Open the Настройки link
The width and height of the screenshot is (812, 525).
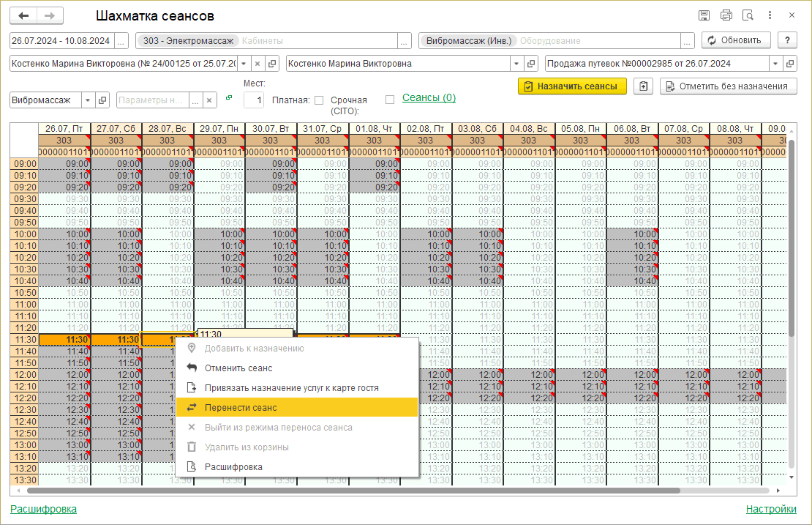tap(771, 509)
